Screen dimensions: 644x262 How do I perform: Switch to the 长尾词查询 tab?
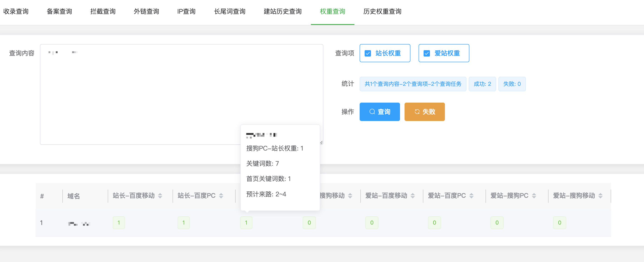click(x=230, y=12)
